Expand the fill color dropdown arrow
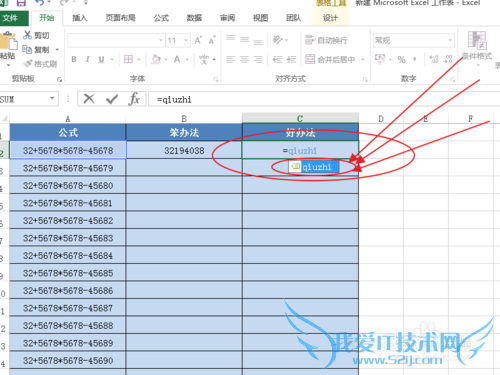Image resolution: width=500 pixels, height=375 pixels. click(166, 60)
